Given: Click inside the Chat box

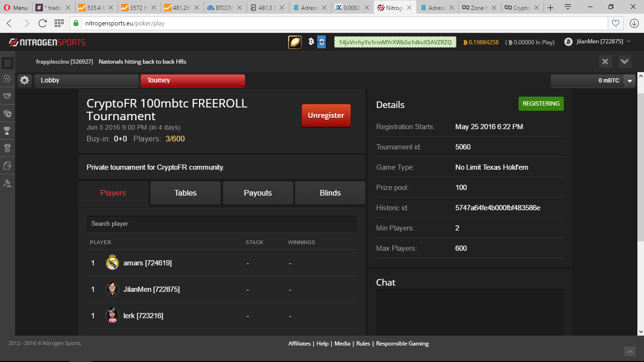Looking at the screenshot, I should pos(470,312).
